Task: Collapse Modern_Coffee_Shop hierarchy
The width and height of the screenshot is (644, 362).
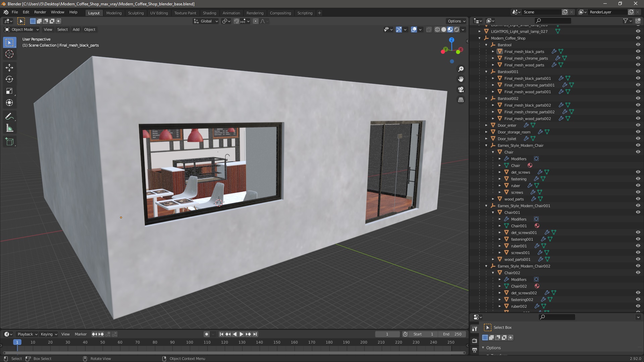Action: [480, 38]
